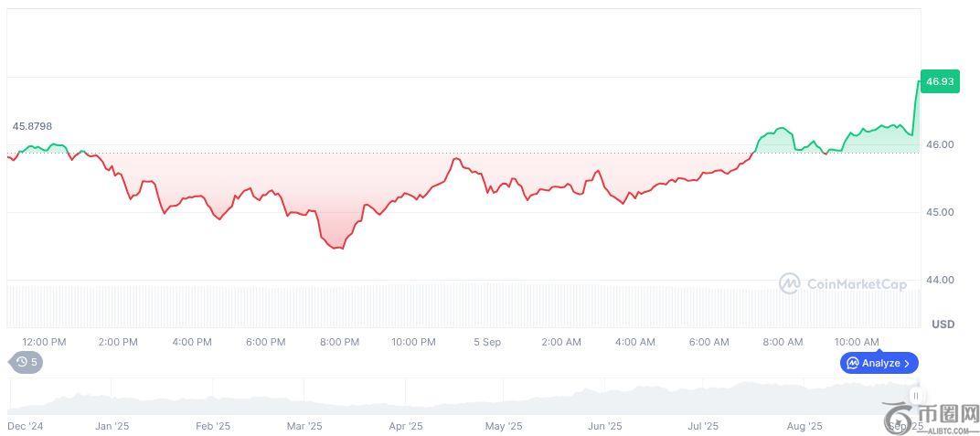Select the Mar '25 marker on mini timeline
Image resolution: width=980 pixels, height=436 pixels.
click(304, 426)
